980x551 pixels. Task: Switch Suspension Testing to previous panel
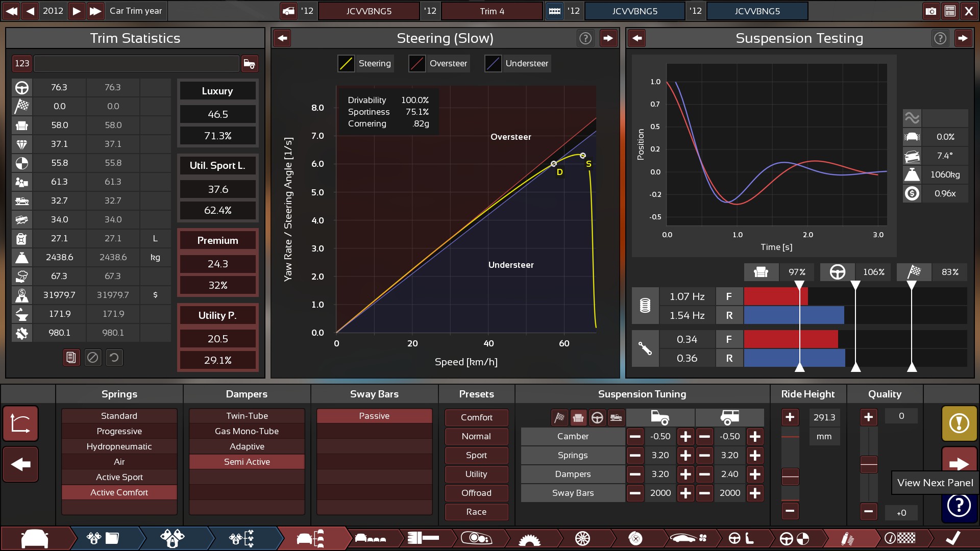(x=636, y=38)
